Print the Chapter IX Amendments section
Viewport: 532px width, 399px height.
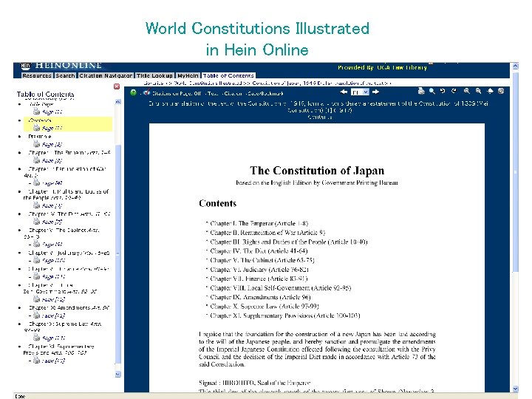tap(36, 316)
